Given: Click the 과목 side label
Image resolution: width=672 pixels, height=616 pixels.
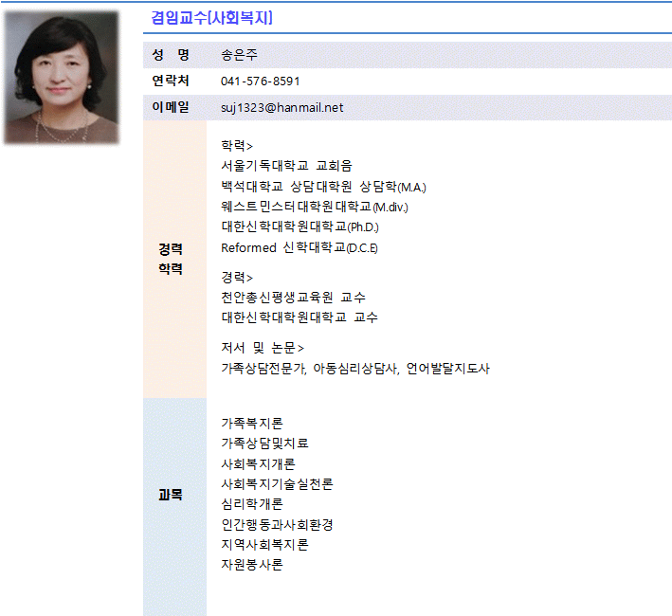Looking at the screenshot, I should click(x=171, y=495).
